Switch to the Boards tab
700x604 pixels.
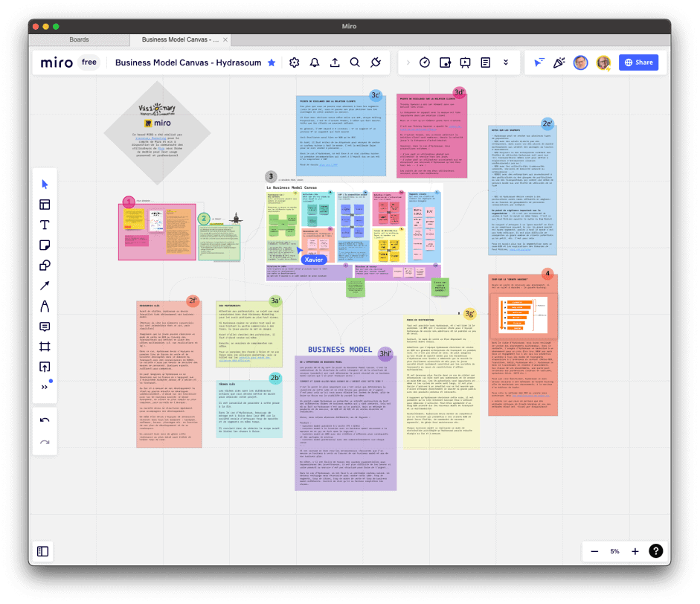coord(79,39)
